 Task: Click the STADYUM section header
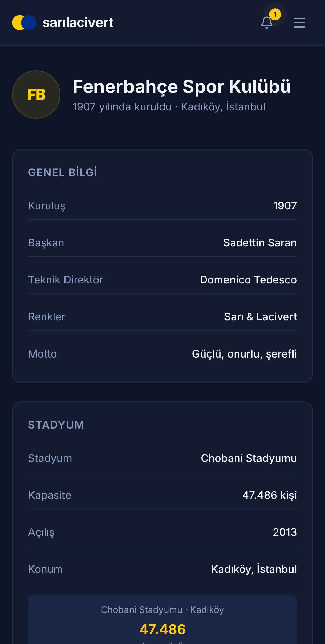pyautogui.click(x=56, y=425)
